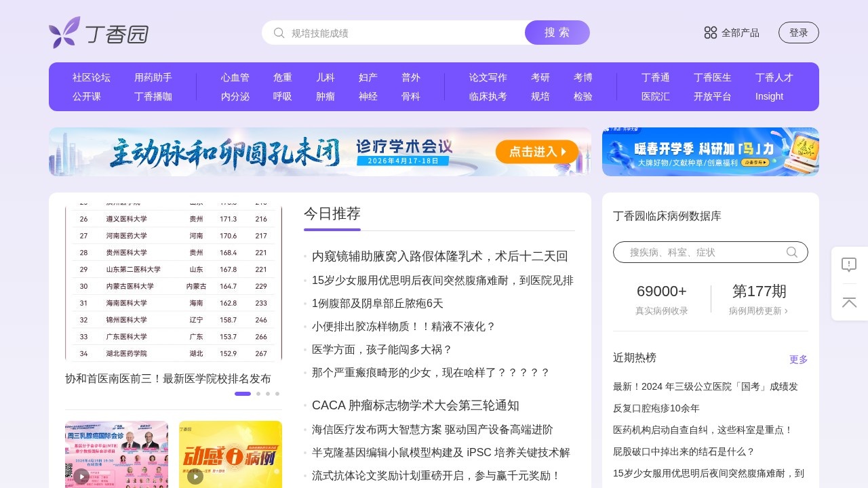
Task: Select the 心血管 department link
Action: click(x=235, y=77)
